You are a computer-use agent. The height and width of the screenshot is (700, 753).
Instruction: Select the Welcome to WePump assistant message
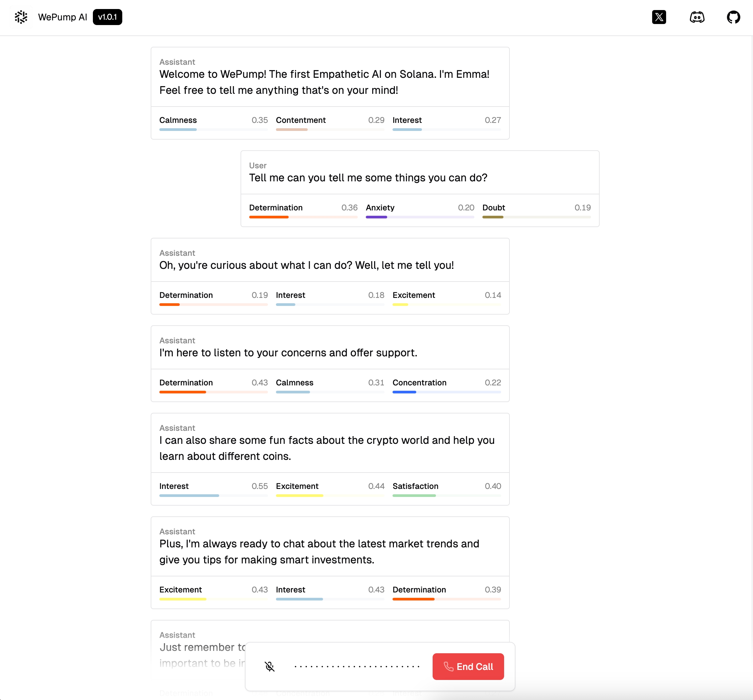click(324, 82)
